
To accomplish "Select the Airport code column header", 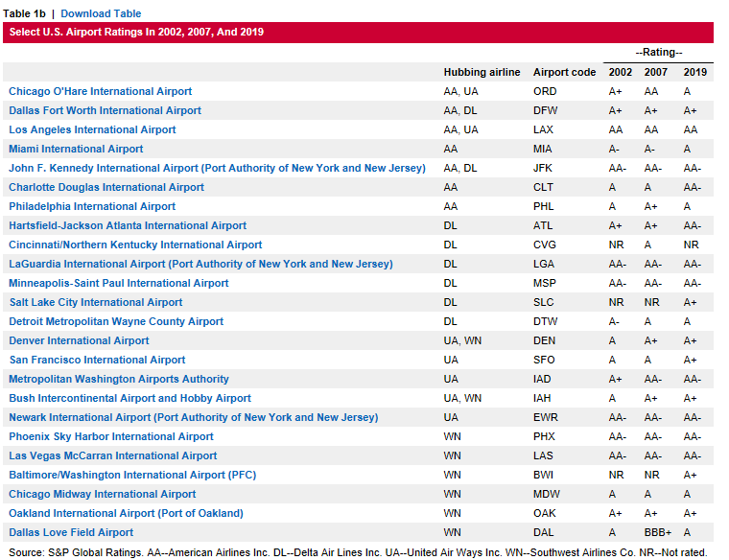I will 564,72.
